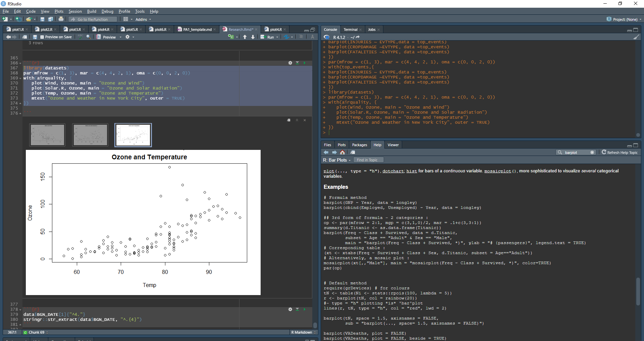Open the Addins dropdown
The height and width of the screenshot is (341, 644).
click(143, 19)
